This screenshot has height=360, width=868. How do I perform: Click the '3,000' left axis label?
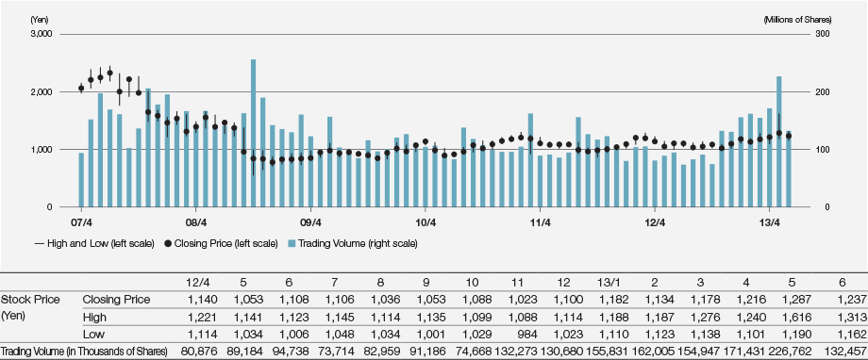(42, 34)
